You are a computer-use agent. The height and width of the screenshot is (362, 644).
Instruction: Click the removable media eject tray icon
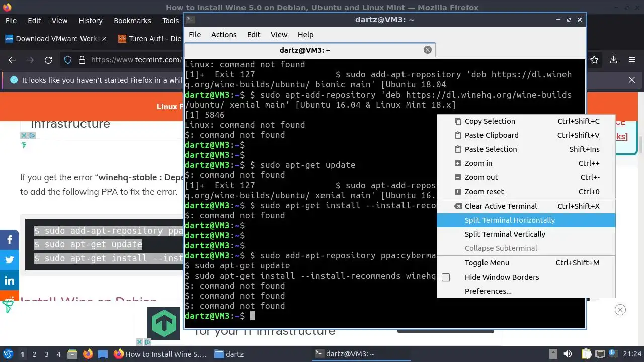coord(553,354)
